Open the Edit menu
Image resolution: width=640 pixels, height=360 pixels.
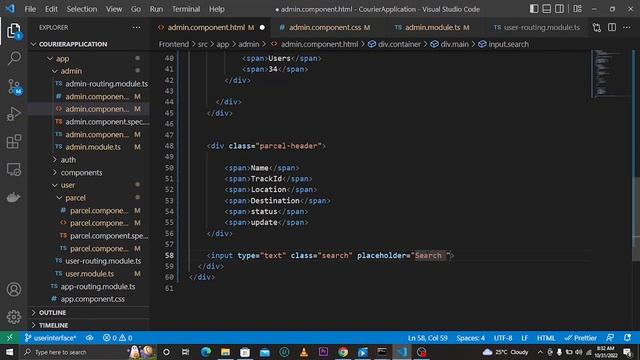point(51,9)
